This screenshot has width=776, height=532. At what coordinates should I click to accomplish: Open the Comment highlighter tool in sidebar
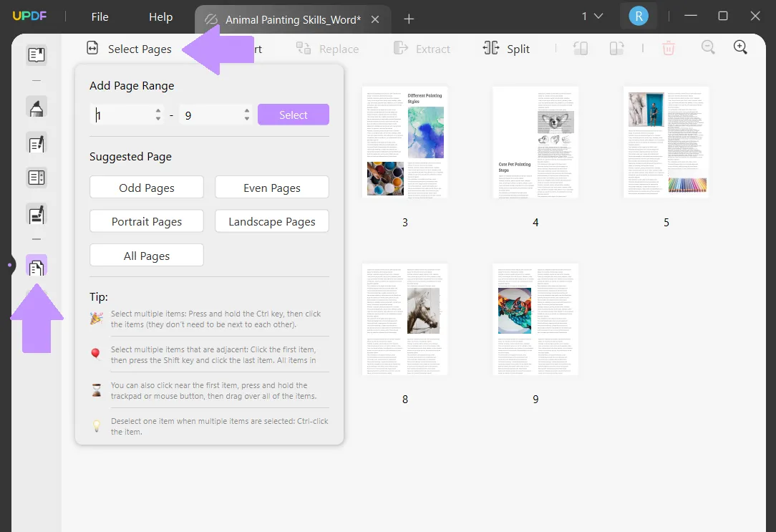36,107
